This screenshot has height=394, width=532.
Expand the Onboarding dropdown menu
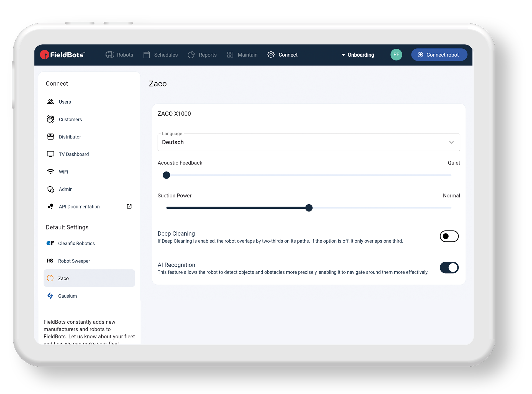click(358, 55)
